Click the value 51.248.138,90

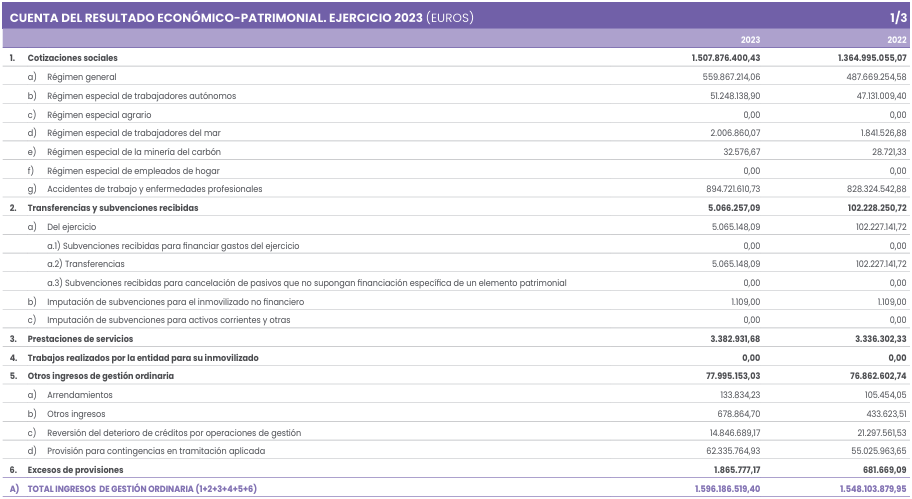[735, 96]
